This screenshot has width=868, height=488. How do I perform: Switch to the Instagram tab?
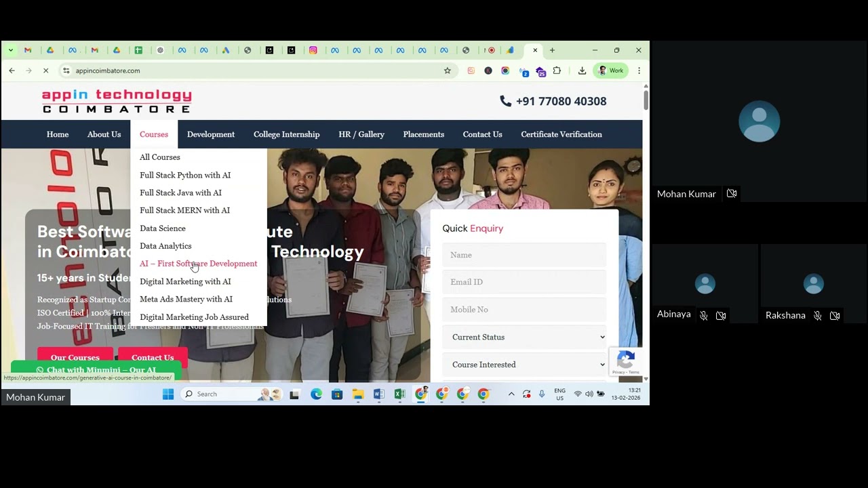click(x=313, y=50)
